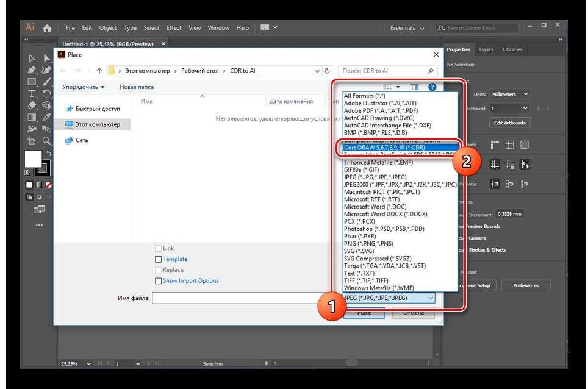Enable the Template checkbox

(159, 259)
